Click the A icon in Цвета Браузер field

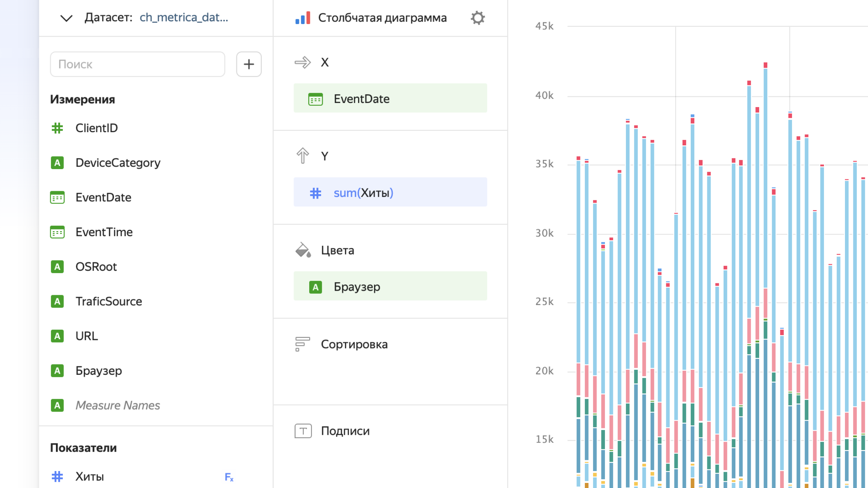tap(315, 287)
